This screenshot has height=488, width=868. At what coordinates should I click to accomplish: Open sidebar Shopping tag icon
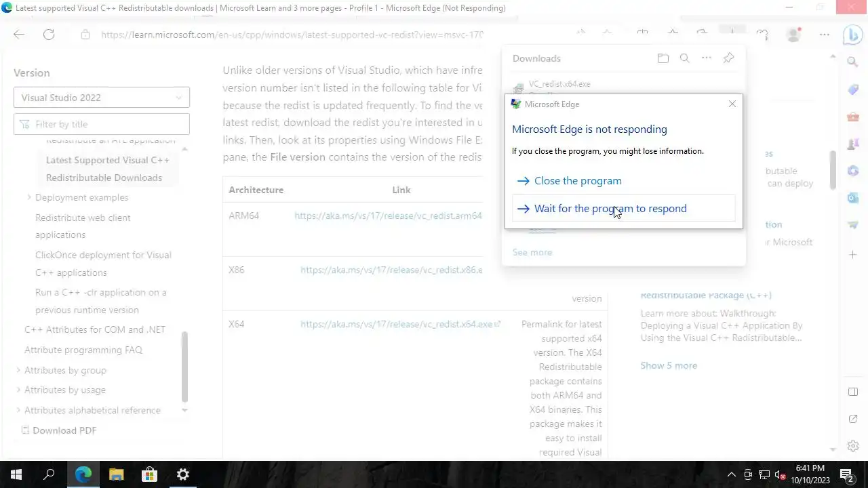click(853, 89)
